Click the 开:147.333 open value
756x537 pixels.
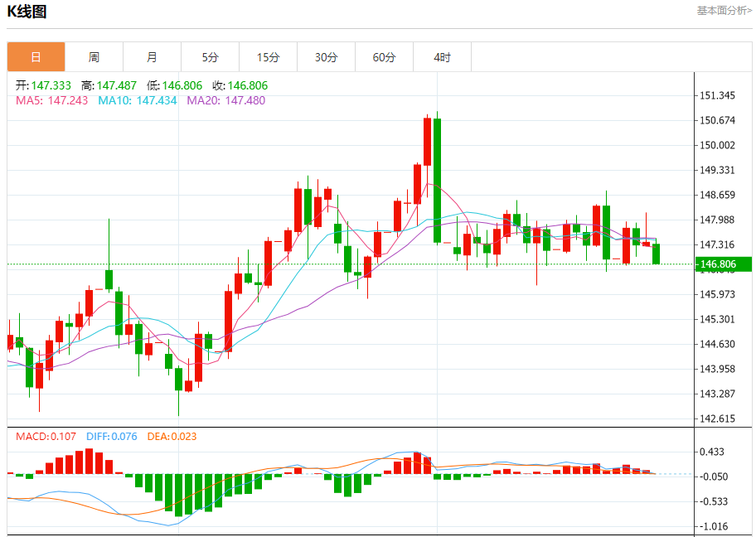tap(43, 86)
